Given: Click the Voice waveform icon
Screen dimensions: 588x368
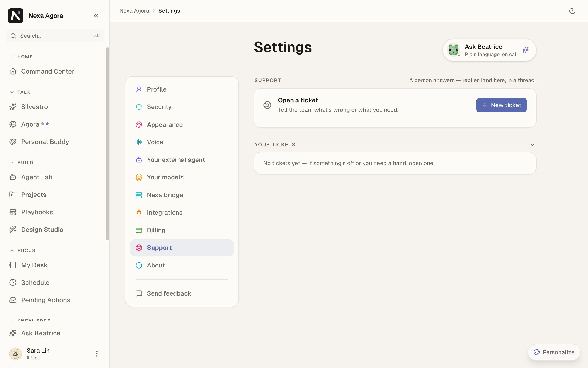Looking at the screenshot, I should 139,142.
